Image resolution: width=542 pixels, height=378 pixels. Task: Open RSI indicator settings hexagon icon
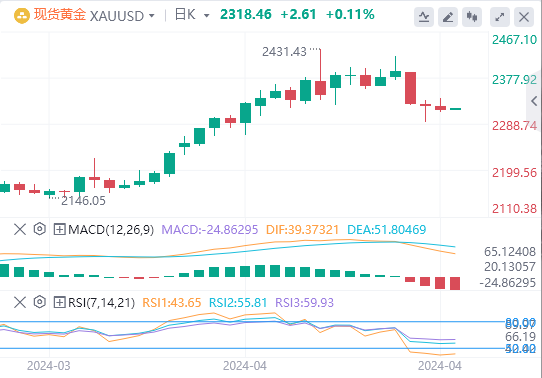pyautogui.click(x=40, y=302)
